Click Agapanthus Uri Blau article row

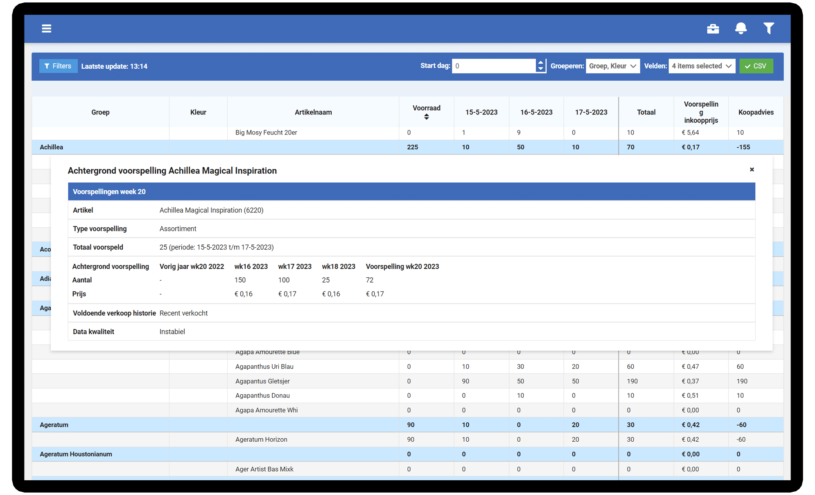[x=265, y=367]
